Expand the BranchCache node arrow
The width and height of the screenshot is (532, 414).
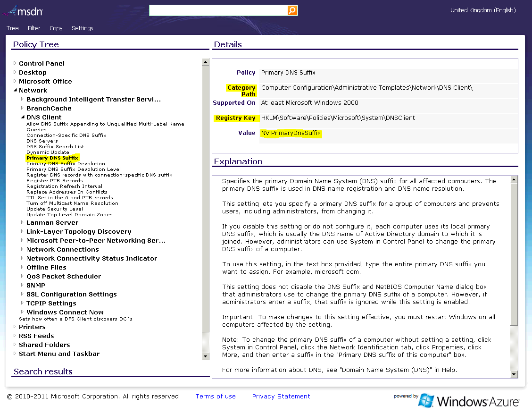coord(22,108)
